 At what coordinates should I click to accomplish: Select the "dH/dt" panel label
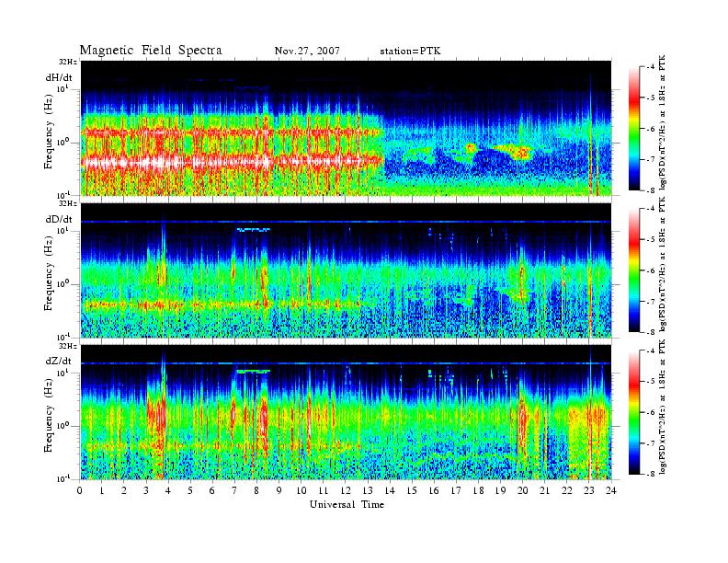click(x=59, y=77)
